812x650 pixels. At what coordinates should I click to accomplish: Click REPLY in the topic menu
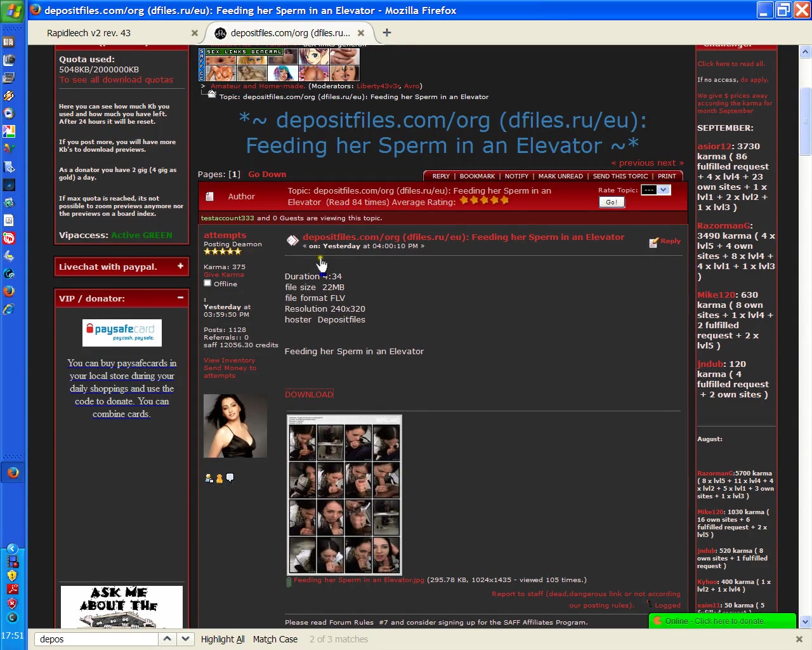pyautogui.click(x=441, y=176)
